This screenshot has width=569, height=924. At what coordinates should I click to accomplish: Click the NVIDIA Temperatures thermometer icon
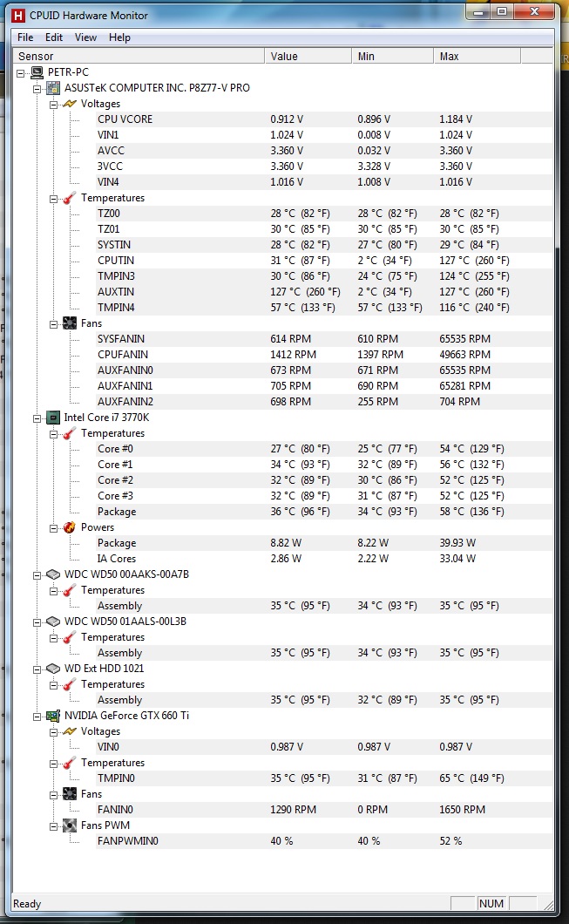coord(70,763)
